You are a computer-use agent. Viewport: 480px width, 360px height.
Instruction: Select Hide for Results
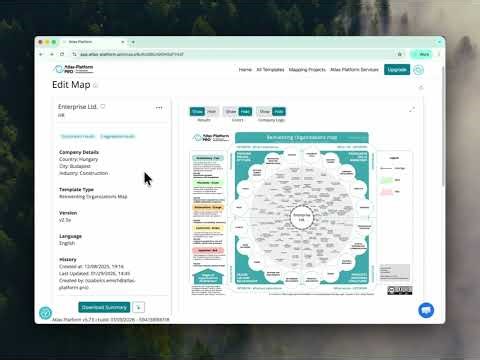212,112
